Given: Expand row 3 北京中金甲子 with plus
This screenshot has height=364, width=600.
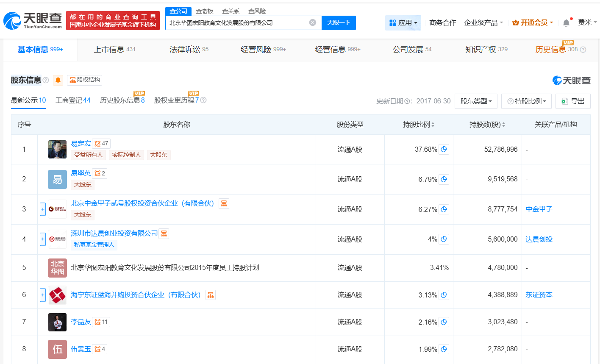Looking at the screenshot, I should coord(43,209).
